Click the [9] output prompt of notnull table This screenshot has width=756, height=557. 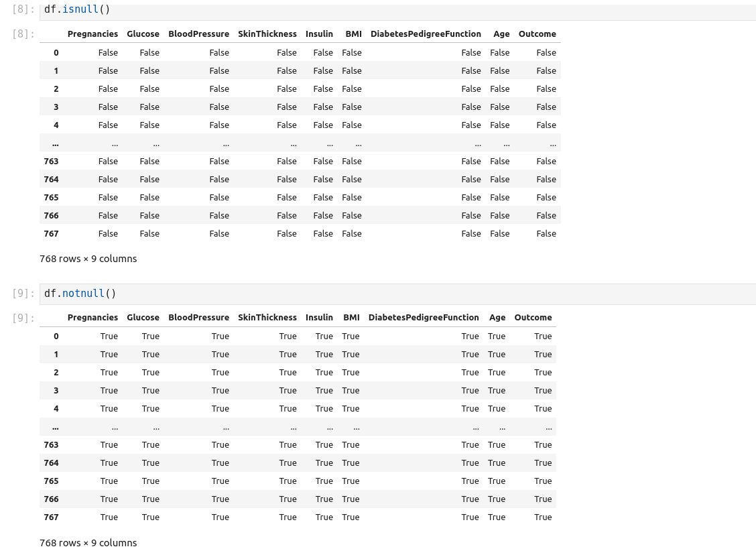click(23, 318)
